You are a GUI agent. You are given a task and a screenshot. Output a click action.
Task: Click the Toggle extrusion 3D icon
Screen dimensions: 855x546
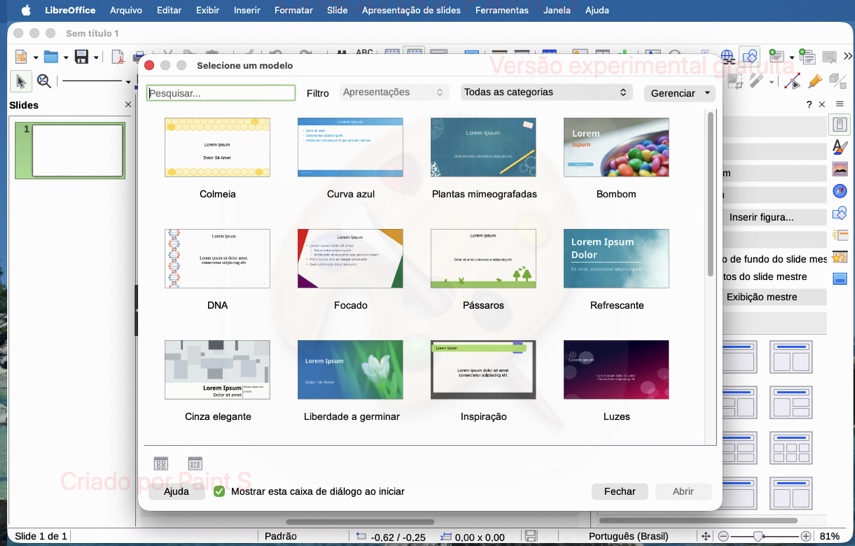pos(838,81)
